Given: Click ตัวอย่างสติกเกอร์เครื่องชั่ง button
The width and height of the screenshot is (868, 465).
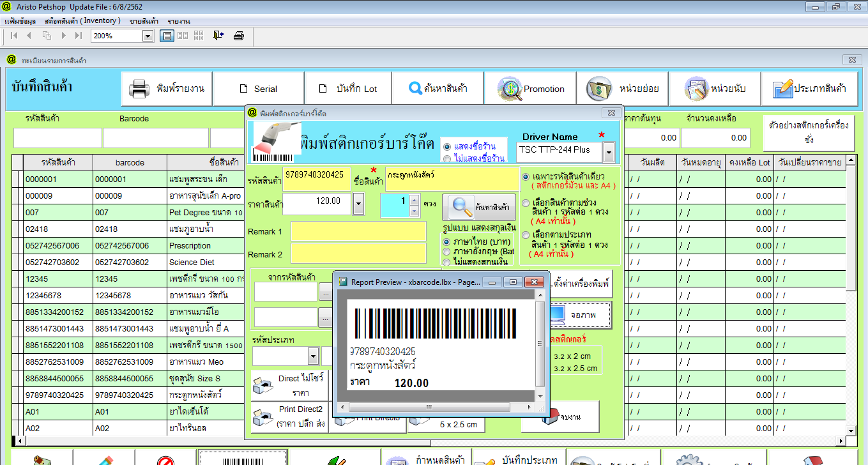Looking at the screenshot, I should click(809, 132).
